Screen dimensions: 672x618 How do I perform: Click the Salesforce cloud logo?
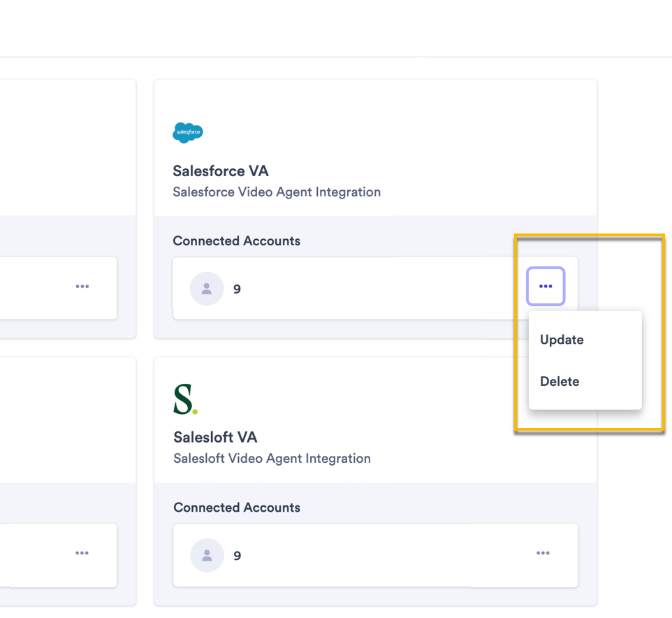coord(188,133)
